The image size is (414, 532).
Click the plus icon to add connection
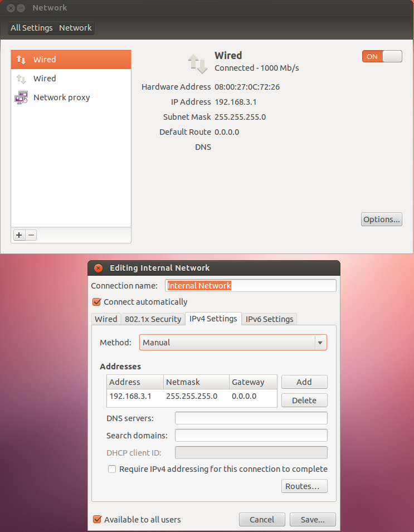pyautogui.click(x=19, y=235)
